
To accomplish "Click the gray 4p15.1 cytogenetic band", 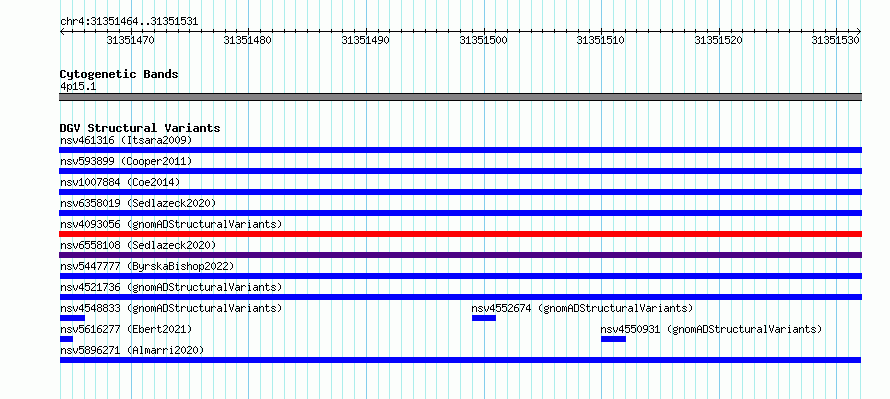I will point(460,97).
